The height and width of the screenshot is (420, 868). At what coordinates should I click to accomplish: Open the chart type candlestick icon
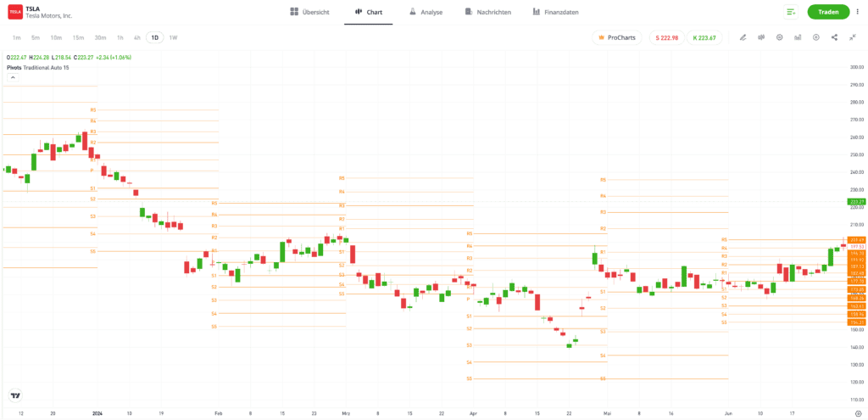click(x=761, y=37)
